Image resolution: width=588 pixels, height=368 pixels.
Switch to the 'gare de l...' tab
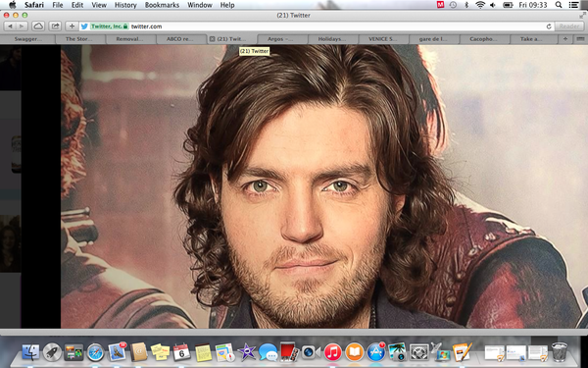click(434, 39)
